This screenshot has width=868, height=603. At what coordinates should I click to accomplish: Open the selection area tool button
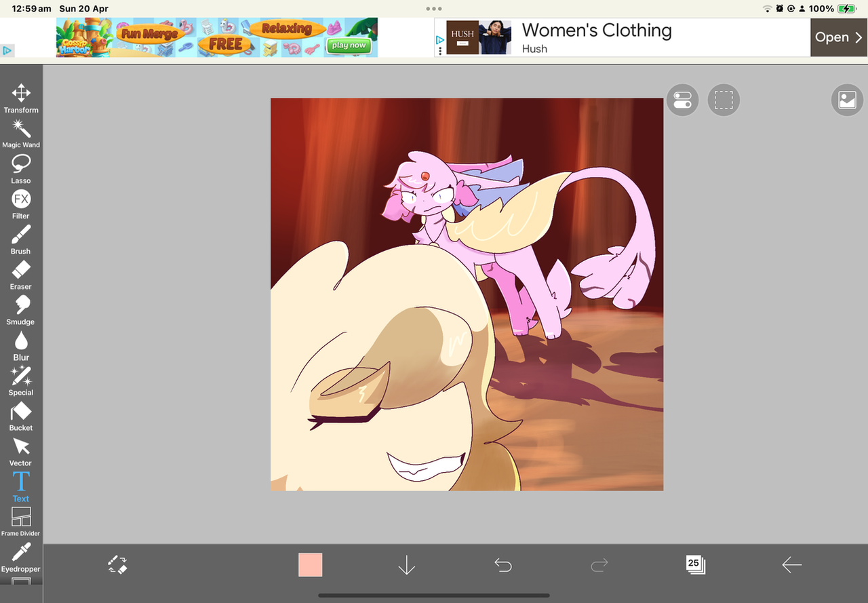724,100
